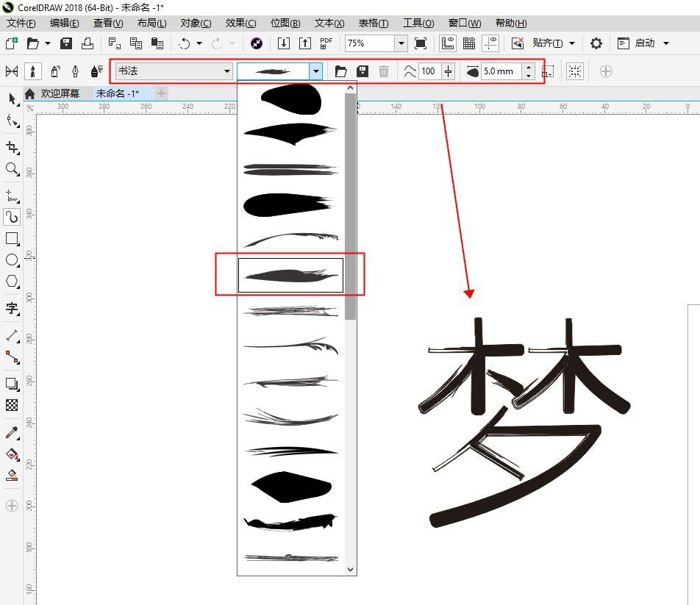Increase nib width using the 5.0mm stepper arrow
The width and height of the screenshot is (700, 605).
click(x=529, y=67)
